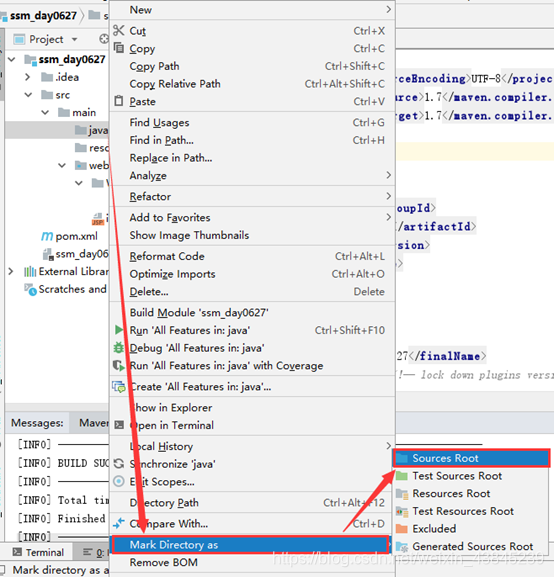Select Show in Explorer entry
This screenshot has width=554, height=577.
(252, 407)
